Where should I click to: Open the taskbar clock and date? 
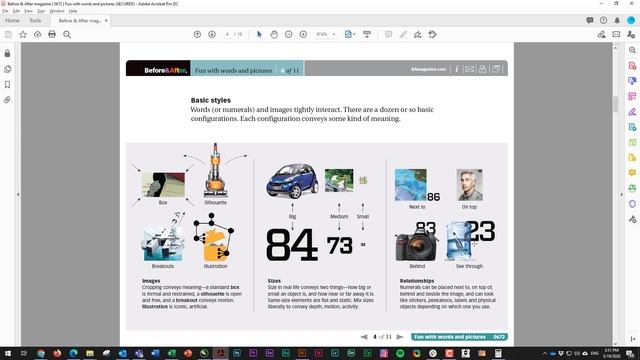[611, 353]
